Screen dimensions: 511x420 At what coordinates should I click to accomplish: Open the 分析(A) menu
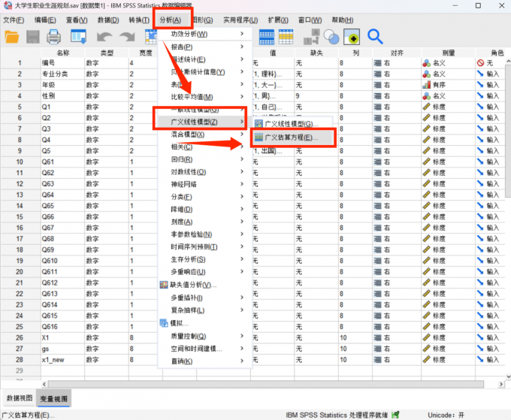coord(171,20)
